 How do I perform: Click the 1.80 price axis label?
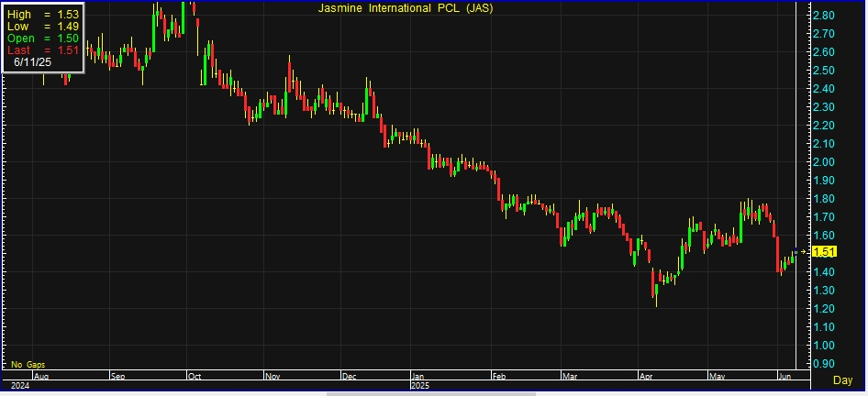pyautogui.click(x=824, y=199)
